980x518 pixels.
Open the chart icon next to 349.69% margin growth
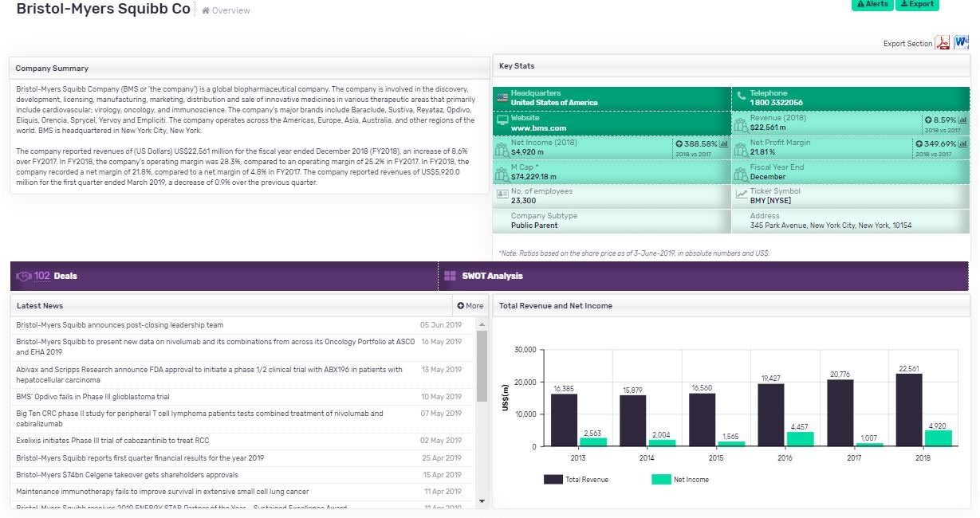(x=962, y=144)
